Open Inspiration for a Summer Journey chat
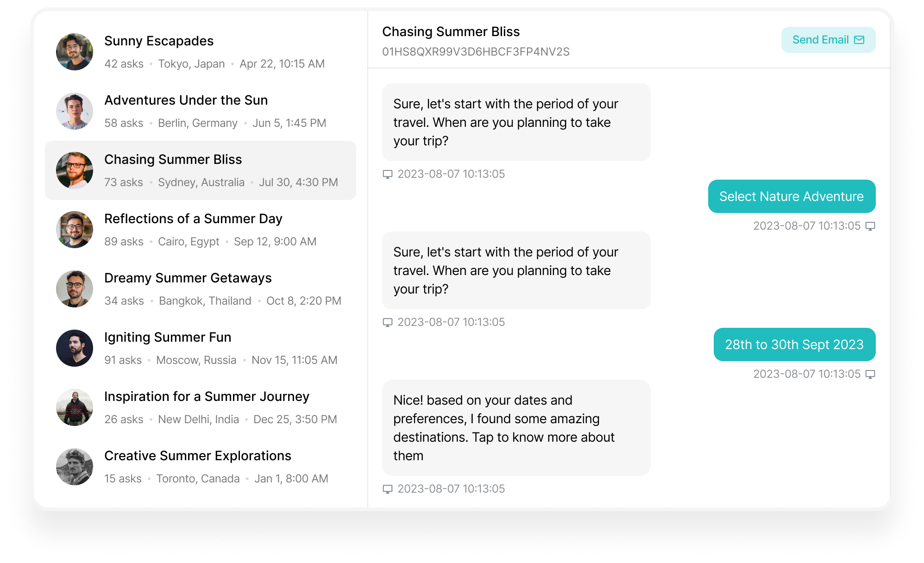The width and height of the screenshot is (924, 563). click(x=201, y=407)
